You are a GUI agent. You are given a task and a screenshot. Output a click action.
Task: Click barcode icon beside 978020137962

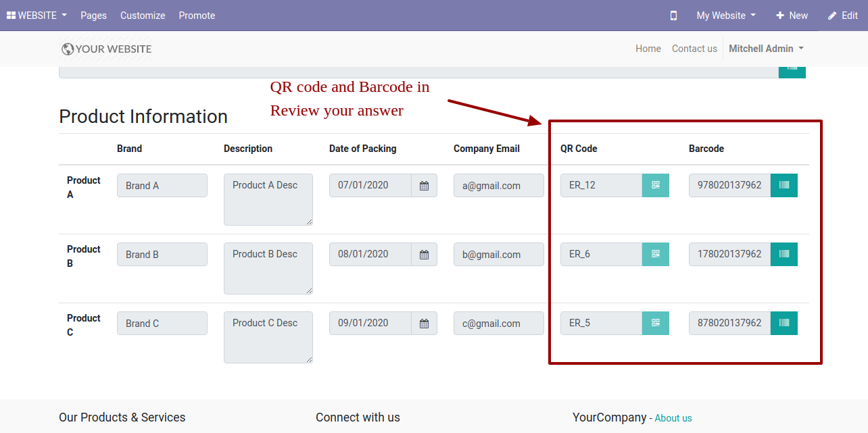point(784,185)
